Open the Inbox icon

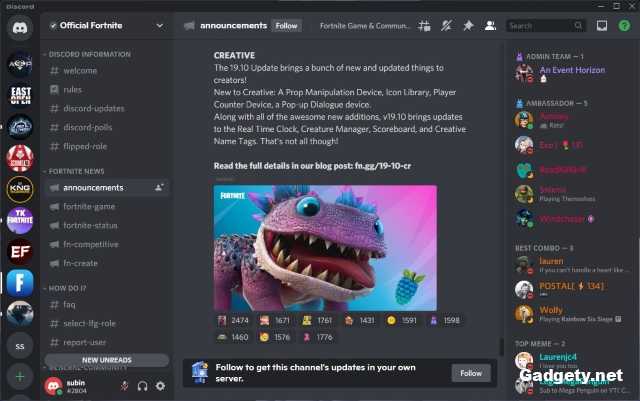pos(602,25)
